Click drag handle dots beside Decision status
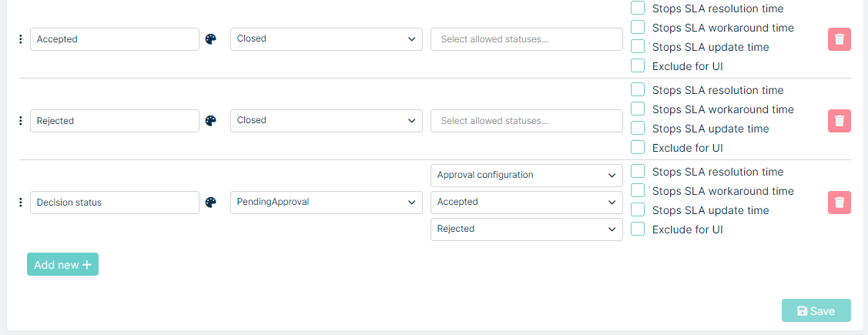The image size is (868, 335). click(x=21, y=203)
